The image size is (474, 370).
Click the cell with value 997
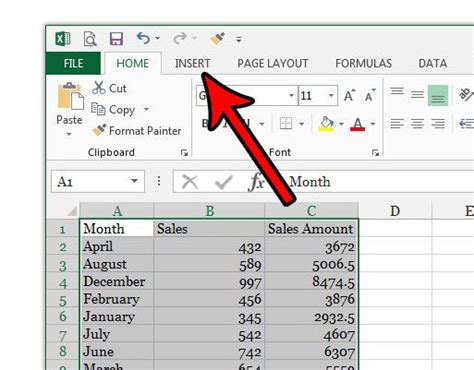pos(209,282)
